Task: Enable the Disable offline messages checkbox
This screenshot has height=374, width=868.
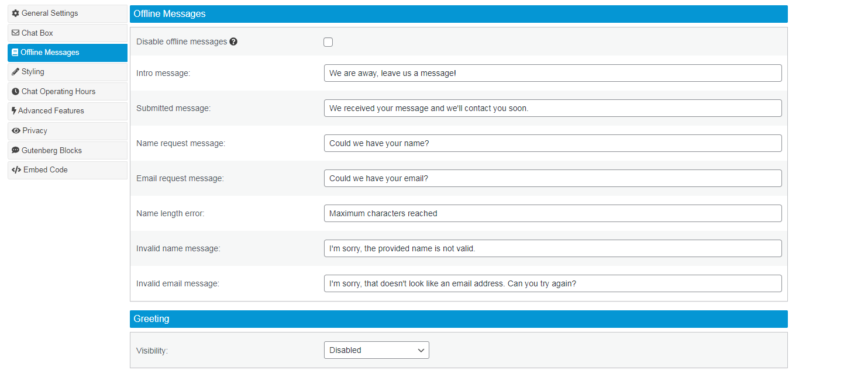Action: pos(328,42)
